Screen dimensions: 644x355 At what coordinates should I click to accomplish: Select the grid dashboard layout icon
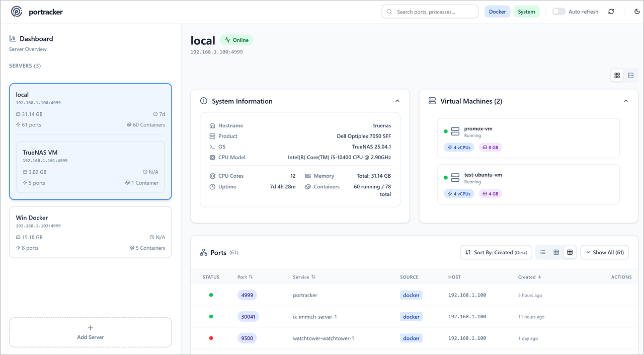pyautogui.click(x=617, y=76)
